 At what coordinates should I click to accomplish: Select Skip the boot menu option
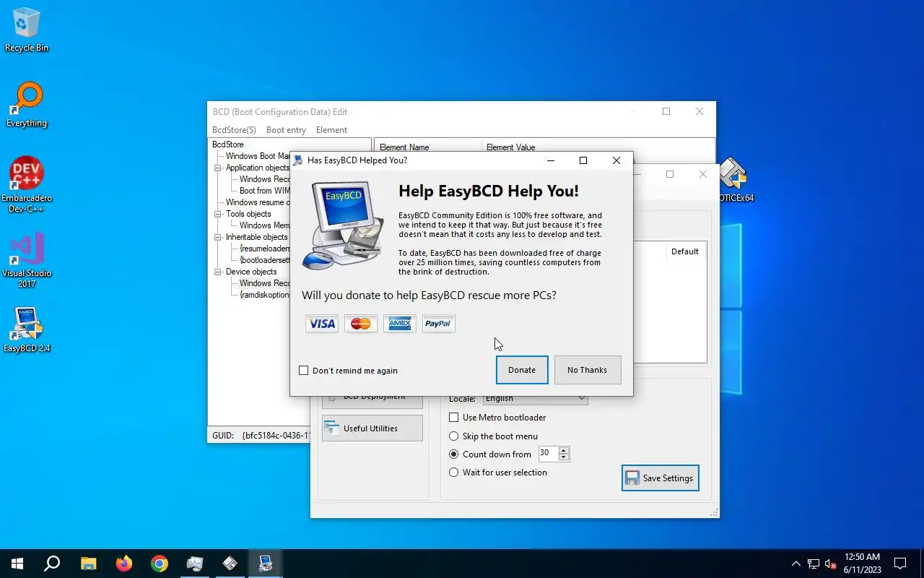coord(454,436)
